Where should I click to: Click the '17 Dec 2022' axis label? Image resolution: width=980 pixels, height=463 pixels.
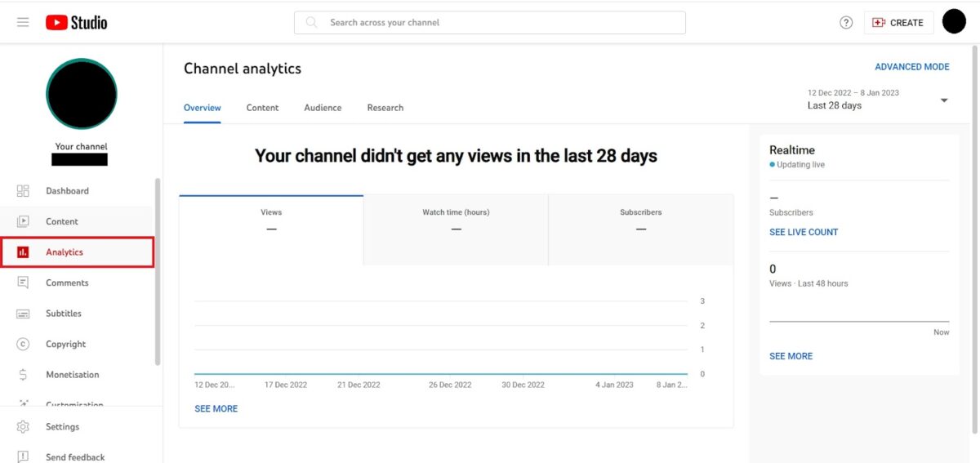[286, 385]
